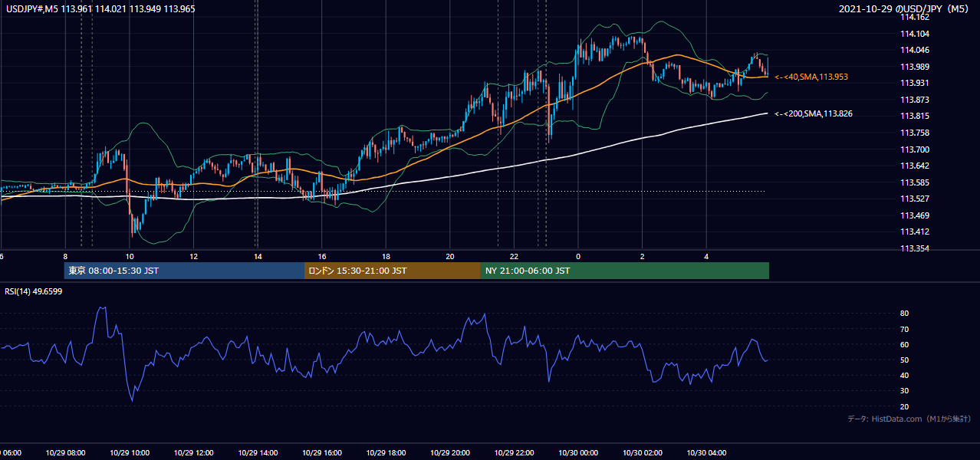Click price axis value 113.527
Image resolution: width=980 pixels, height=460 pixels.
915,199
